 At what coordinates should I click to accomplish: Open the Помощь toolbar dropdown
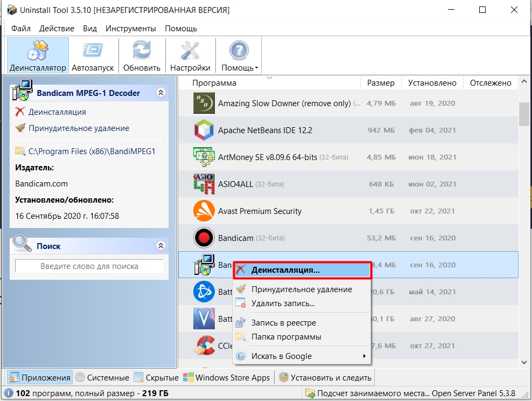click(239, 56)
